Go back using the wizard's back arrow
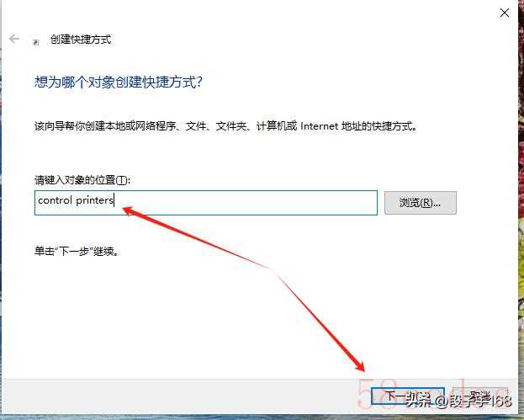The image size is (524, 420). tap(14, 39)
